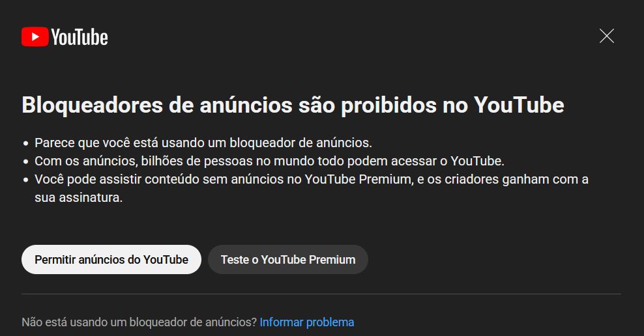Screen dimensions: 644x336
Task: Open the Informar problema link
Action: [x=307, y=322]
